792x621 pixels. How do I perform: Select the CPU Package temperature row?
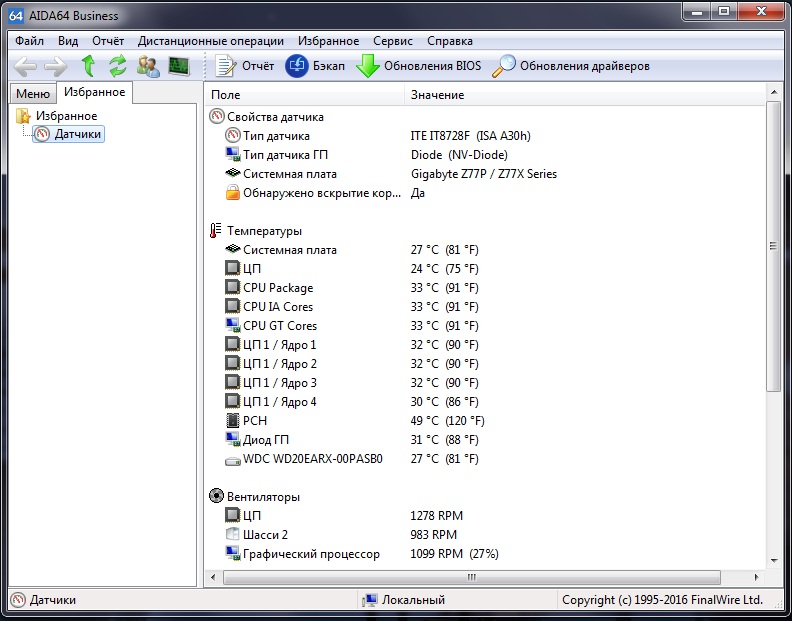(278, 288)
